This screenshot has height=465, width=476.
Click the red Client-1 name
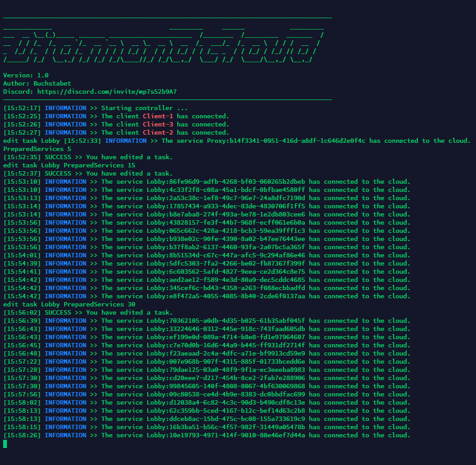point(158,116)
